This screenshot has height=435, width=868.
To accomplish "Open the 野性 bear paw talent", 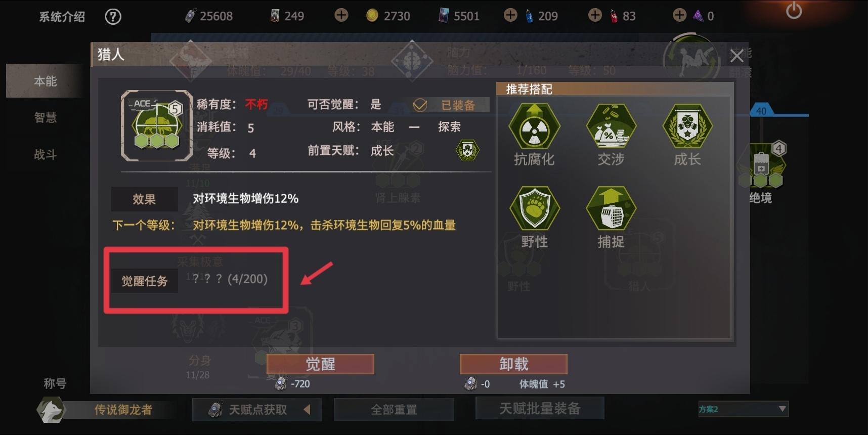I will [x=534, y=208].
